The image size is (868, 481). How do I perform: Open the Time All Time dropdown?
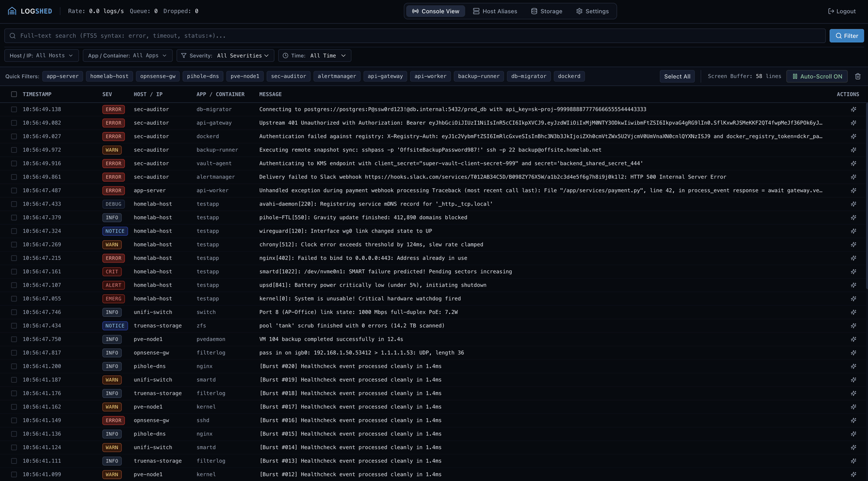pyautogui.click(x=315, y=56)
